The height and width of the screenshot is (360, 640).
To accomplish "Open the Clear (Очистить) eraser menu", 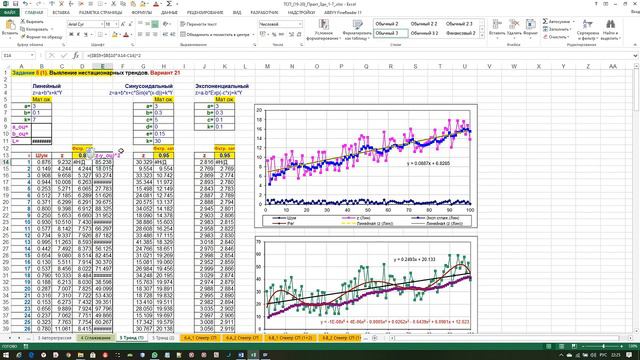I will [x=556, y=37].
